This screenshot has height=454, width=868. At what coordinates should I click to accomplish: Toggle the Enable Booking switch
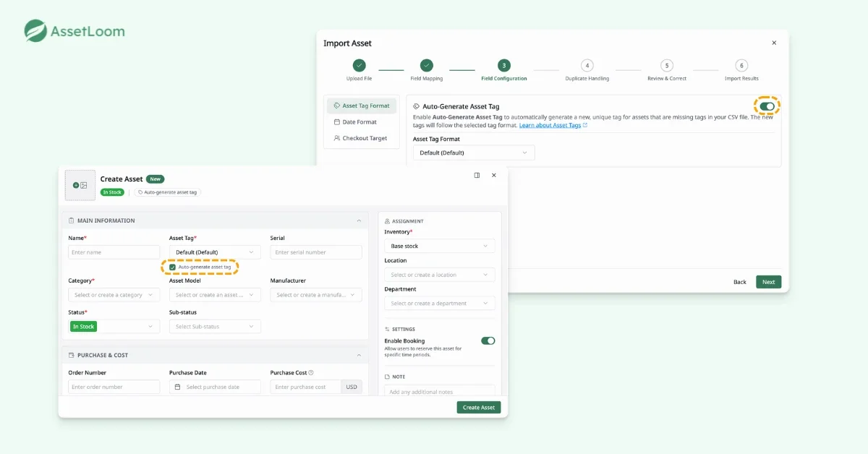(x=488, y=340)
